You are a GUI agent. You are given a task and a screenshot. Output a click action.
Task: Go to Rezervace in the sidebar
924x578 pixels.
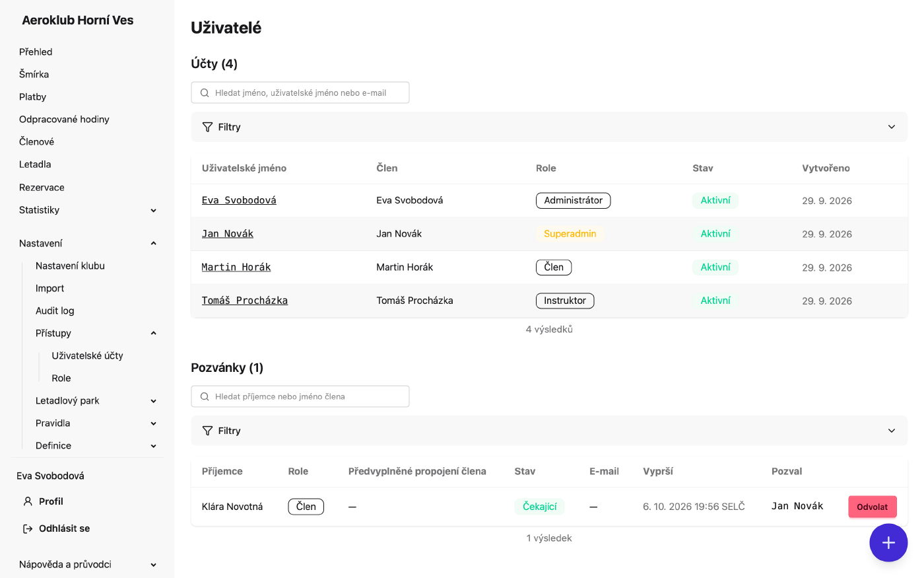pos(42,188)
